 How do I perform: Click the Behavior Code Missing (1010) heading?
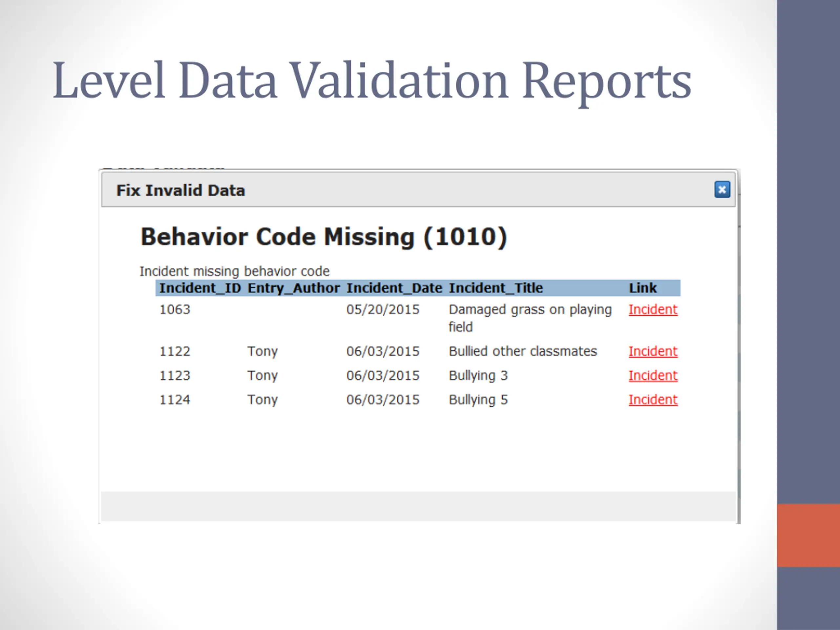tap(324, 237)
